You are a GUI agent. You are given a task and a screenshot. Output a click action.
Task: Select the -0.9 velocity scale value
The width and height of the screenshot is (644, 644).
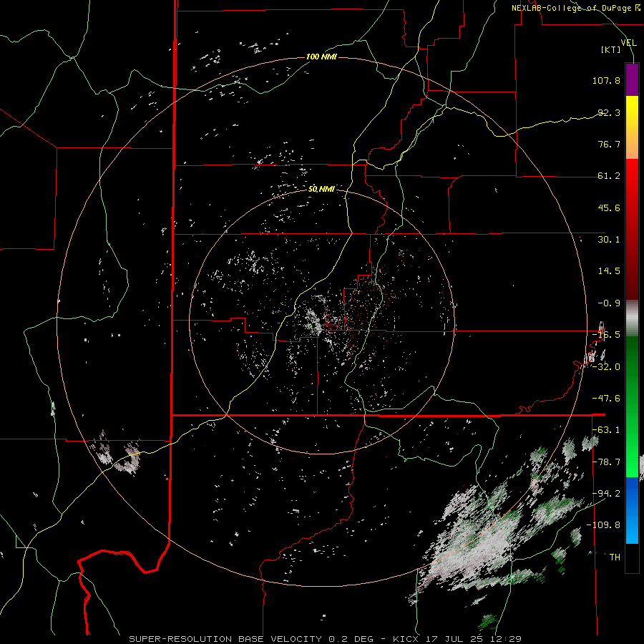click(x=609, y=303)
